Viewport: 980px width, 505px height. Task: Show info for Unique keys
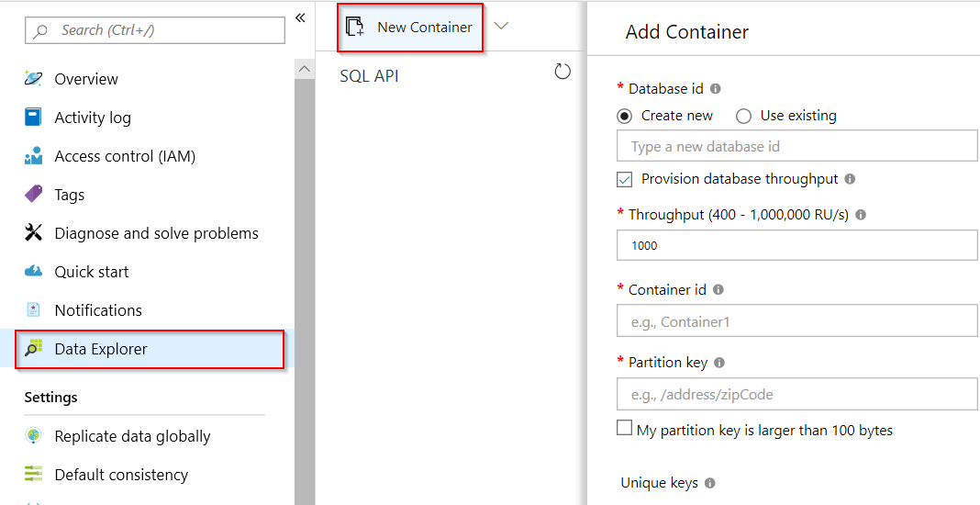710,483
